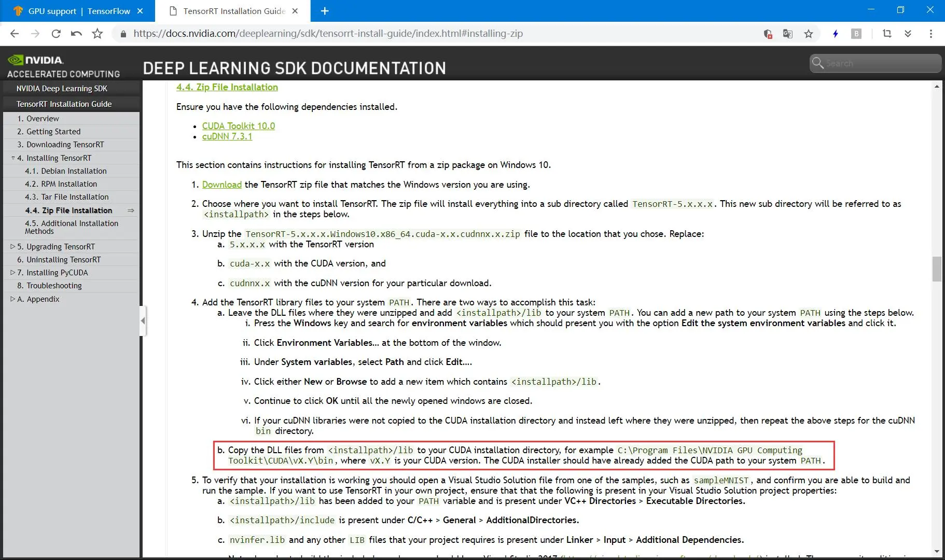Viewport: 945px width, 560px height.
Task: Open TensorRT Installation Guide sidebar heading
Action: click(64, 104)
